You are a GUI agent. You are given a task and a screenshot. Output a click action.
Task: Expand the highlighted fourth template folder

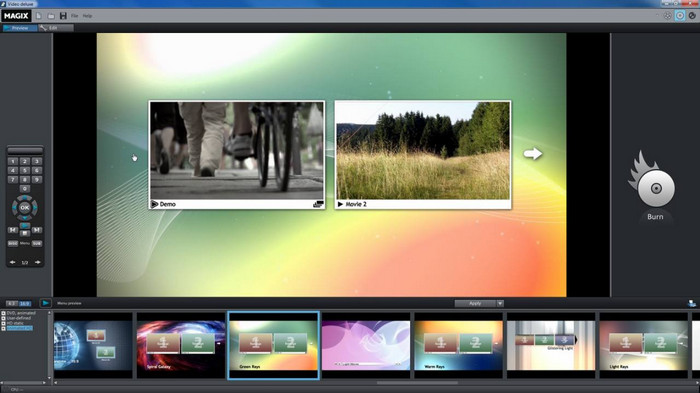pos(3,328)
